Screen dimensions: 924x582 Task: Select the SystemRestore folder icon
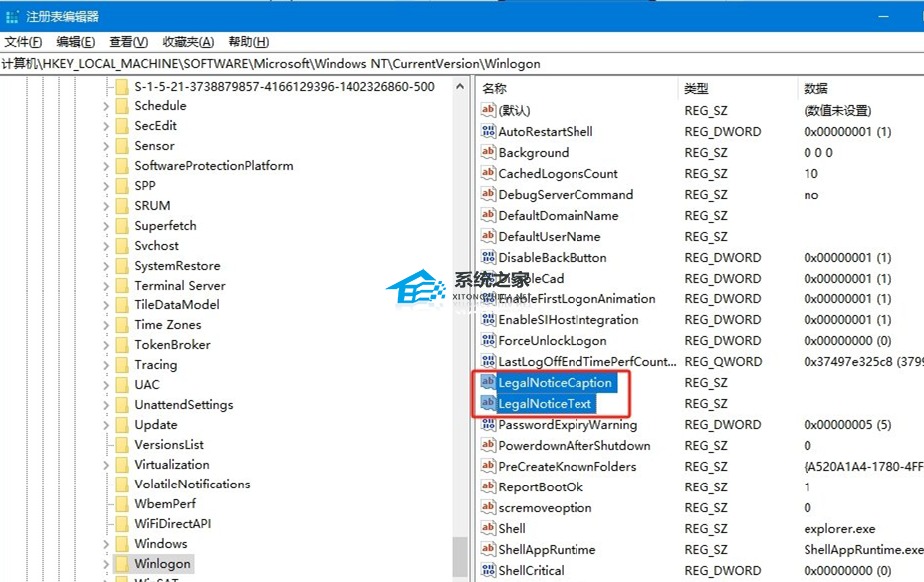pos(122,266)
